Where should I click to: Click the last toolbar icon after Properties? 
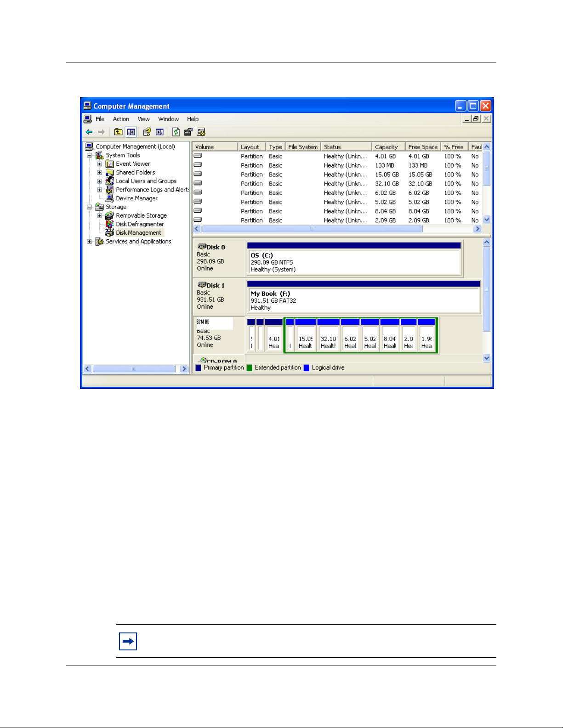click(x=201, y=132)
